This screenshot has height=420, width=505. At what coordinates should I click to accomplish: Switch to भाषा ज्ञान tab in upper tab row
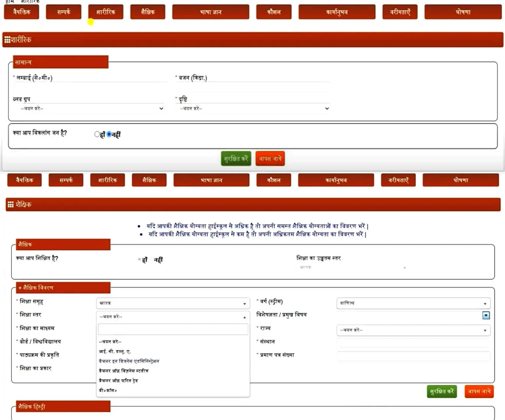click(210, 12)
